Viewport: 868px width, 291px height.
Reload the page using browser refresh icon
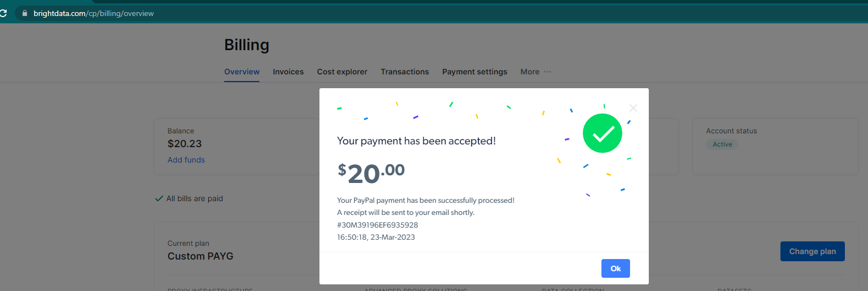(3, 13)
